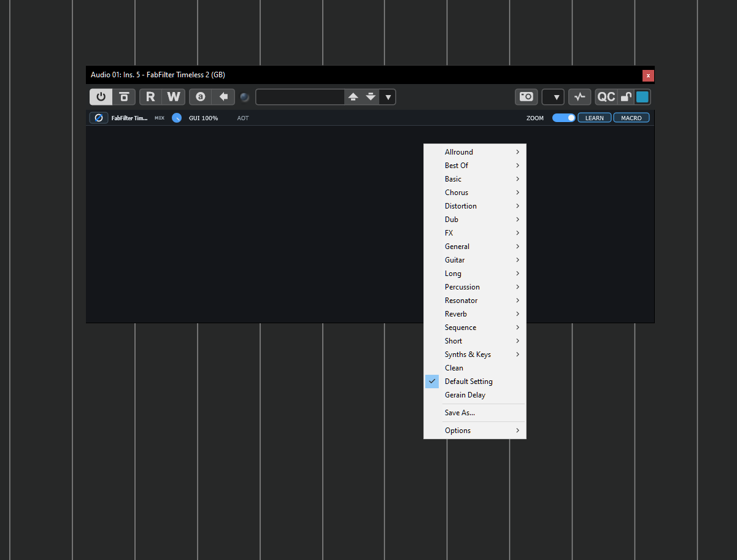Select the checked Default Setting preset
The height and width of the screenshot is (560, 737).
[x=475, y=382]
